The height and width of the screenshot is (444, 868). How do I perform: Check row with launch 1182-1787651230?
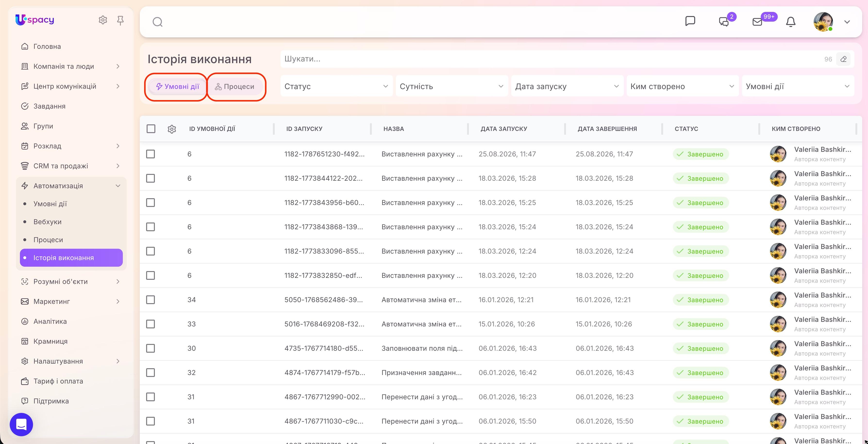[151, 154]
